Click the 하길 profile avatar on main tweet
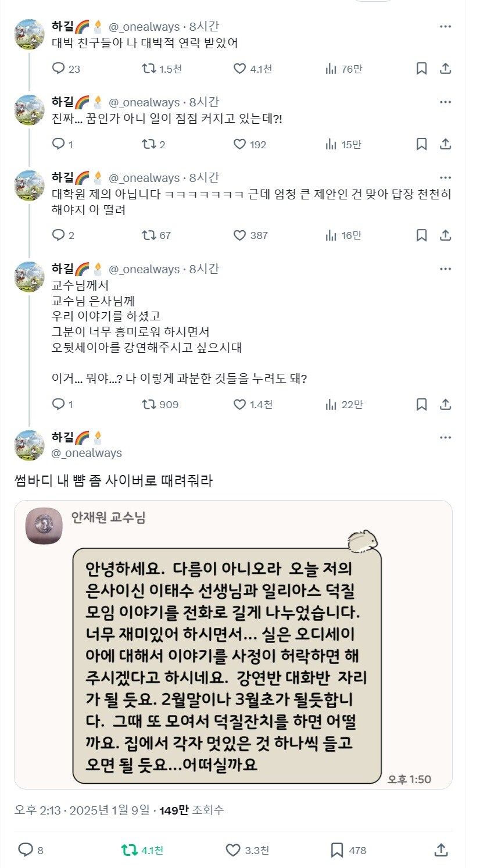This screenshot has height=868, width=480. (29, 445)
